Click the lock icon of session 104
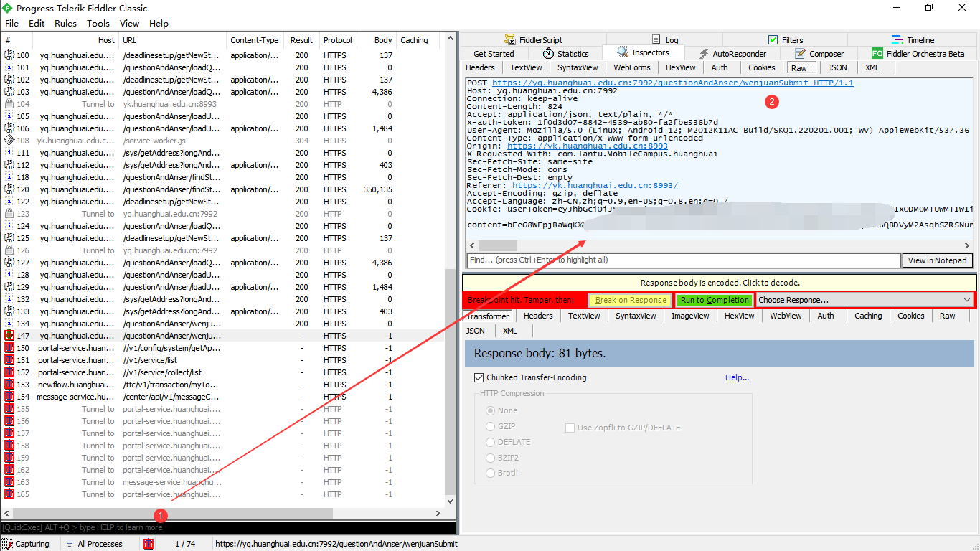This screenshot has height=551, width=980. [x=9, y=104]
